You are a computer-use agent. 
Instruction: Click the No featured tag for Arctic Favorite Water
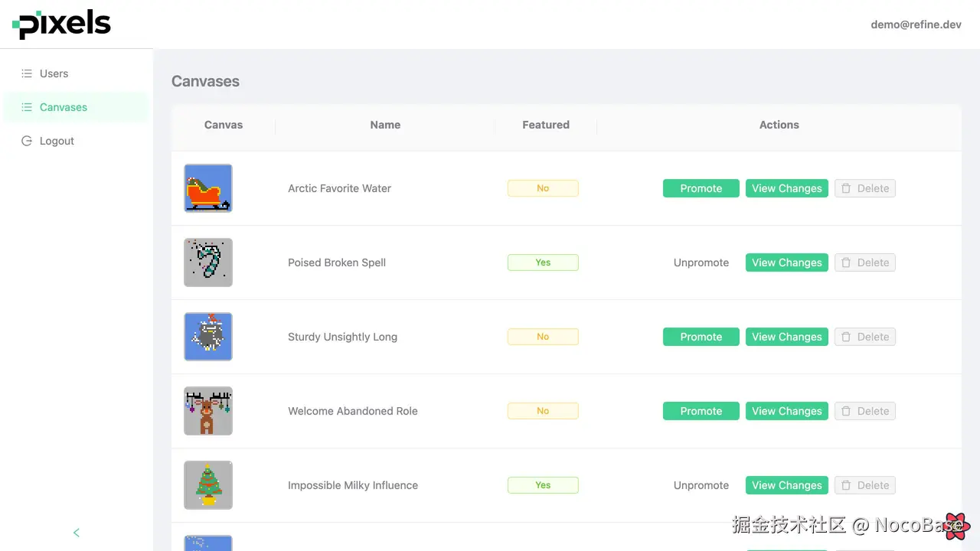[543, 188]
